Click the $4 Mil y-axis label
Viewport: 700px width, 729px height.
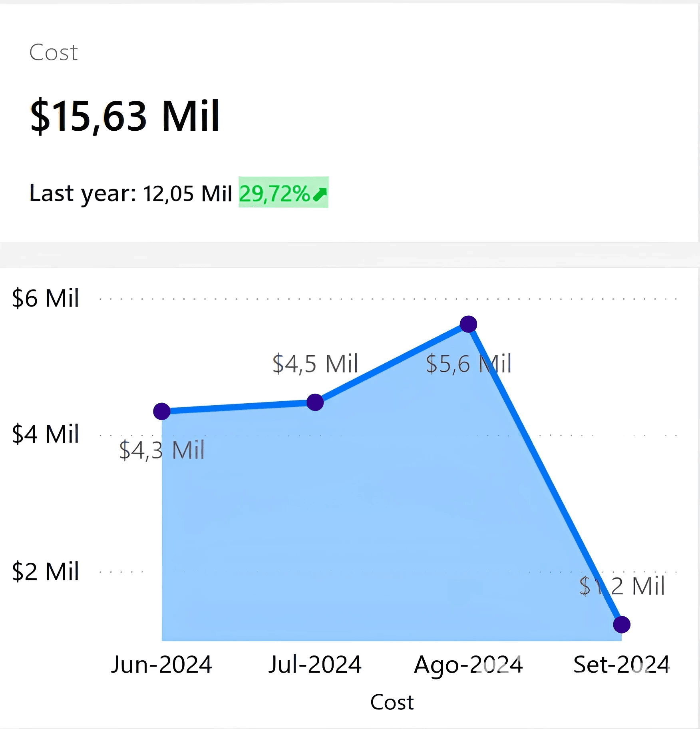tap(46, 434)
